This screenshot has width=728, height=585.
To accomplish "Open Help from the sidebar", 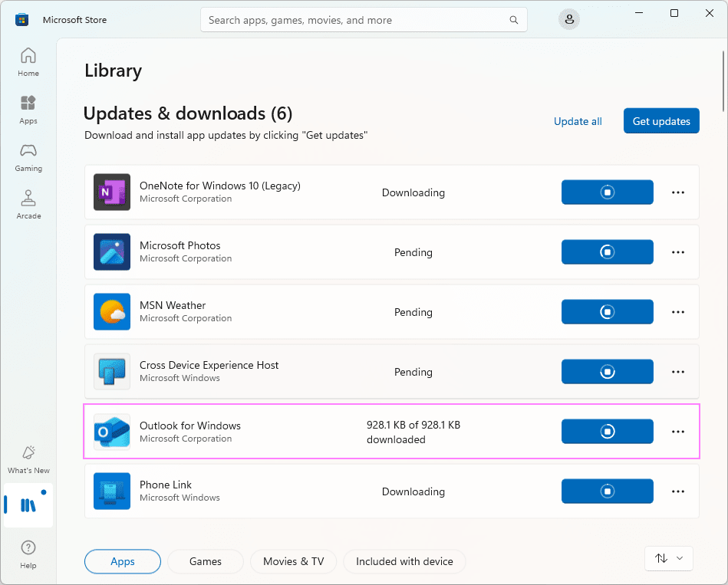I will [28, 554].
